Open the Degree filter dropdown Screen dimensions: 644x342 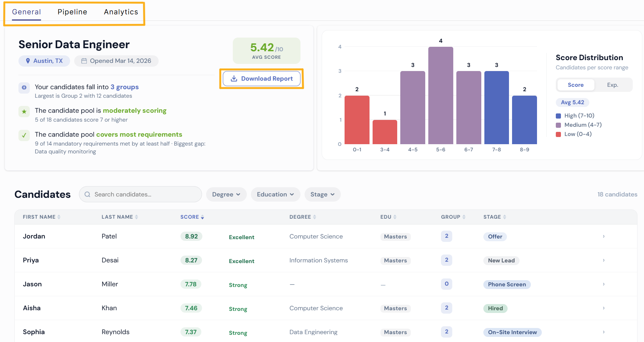[x=226, y=194]
